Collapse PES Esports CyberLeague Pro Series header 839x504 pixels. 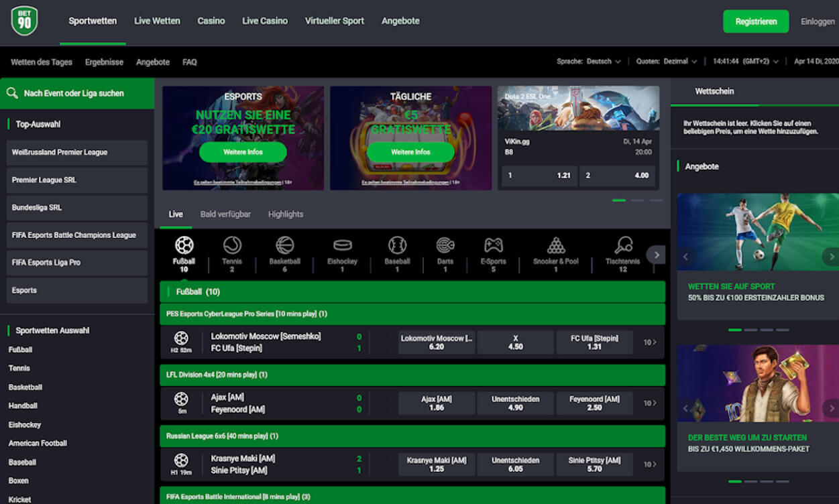[x=412, y=314]
